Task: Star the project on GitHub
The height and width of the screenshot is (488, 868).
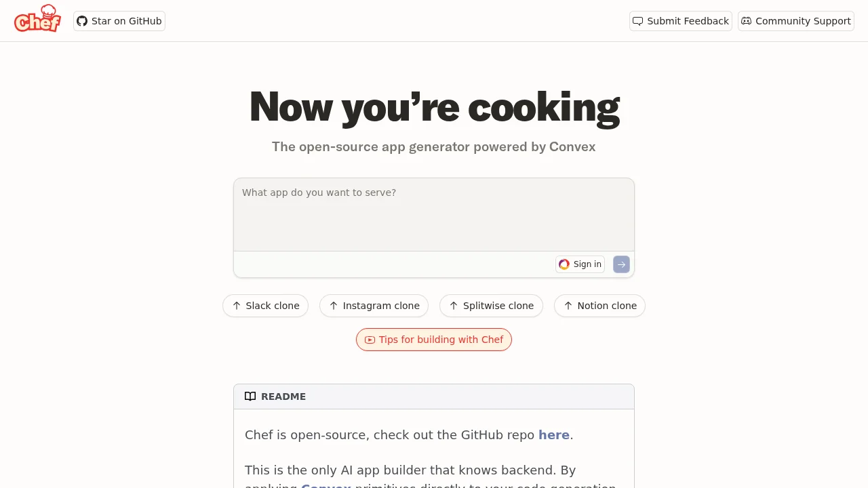Action: click(x=119, y=21)
